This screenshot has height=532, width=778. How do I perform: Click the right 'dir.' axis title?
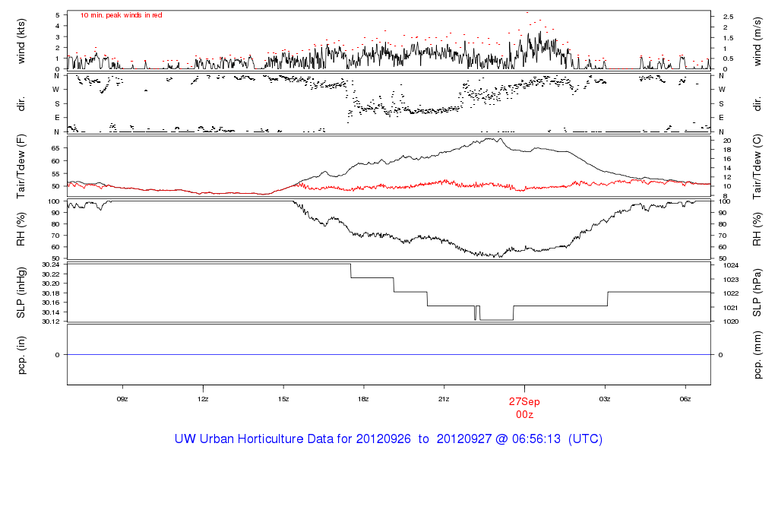click(x=757, y=104)
